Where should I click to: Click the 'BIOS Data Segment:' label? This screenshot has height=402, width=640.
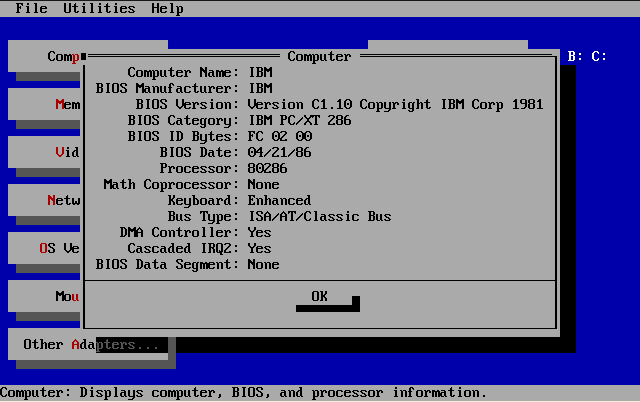(x=167, y=264)
